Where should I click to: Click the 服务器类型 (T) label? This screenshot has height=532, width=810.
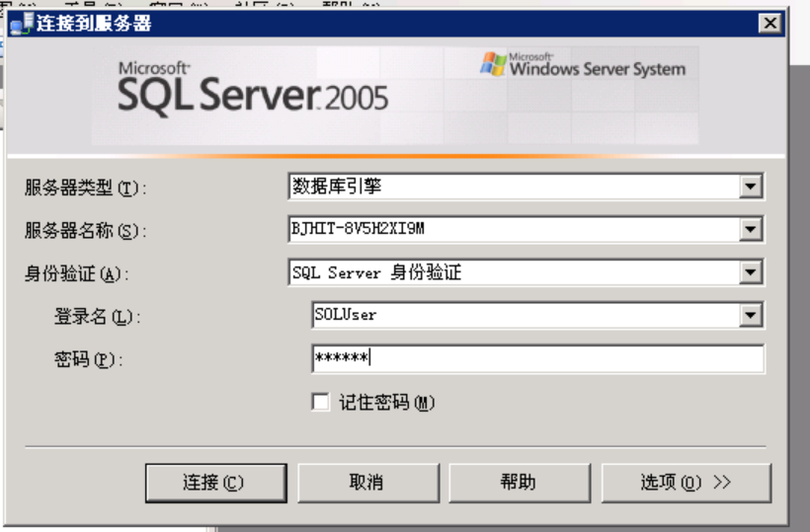click(x=85, y=188)
